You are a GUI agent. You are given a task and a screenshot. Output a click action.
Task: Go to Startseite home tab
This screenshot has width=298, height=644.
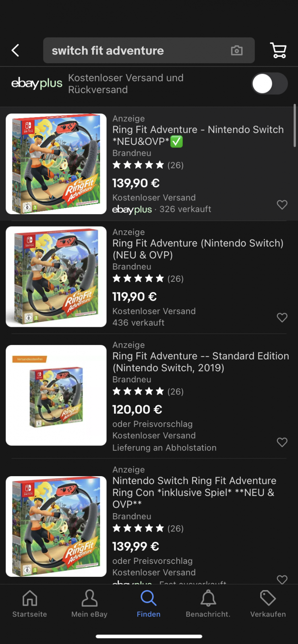pos(29,603)
